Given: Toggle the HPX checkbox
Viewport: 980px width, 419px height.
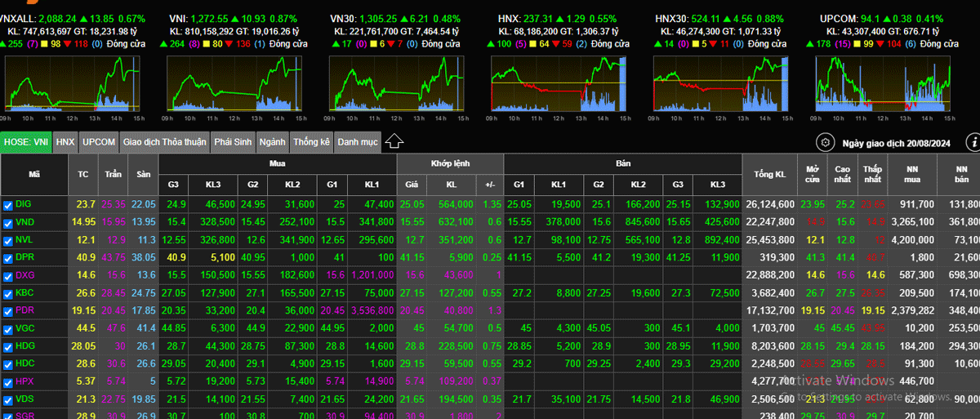Looking at the screenshot, I should (7, 382).
